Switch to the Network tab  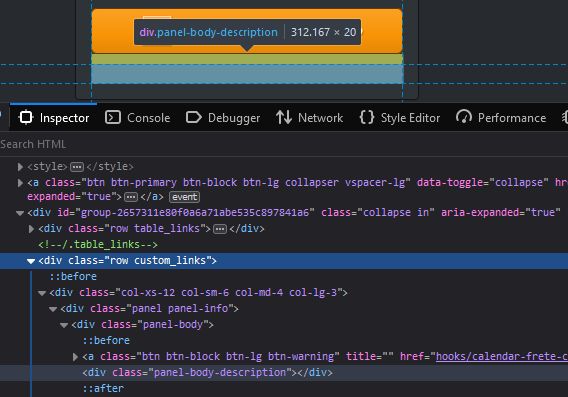[x=309, y=118]
